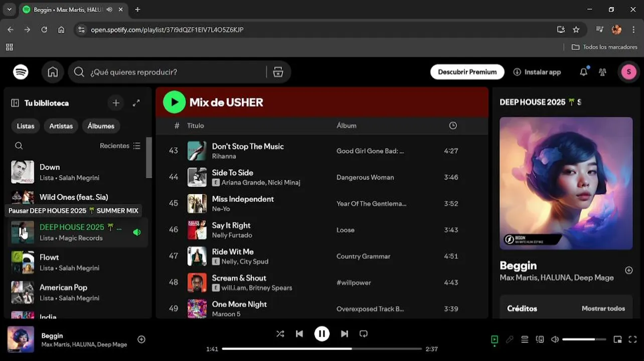
Task: Pause DEEP HOUSE 2025 playlist thumbnail
Action: [23, 232]
